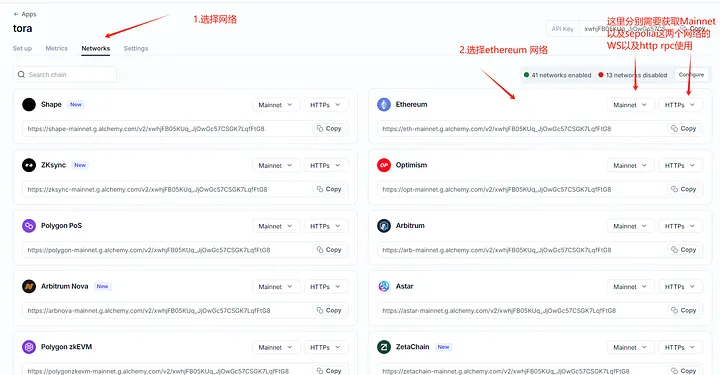720x375 pixels.
Task: Click the New badge beside Arbitrum Nova
Action: click(102, 286)
